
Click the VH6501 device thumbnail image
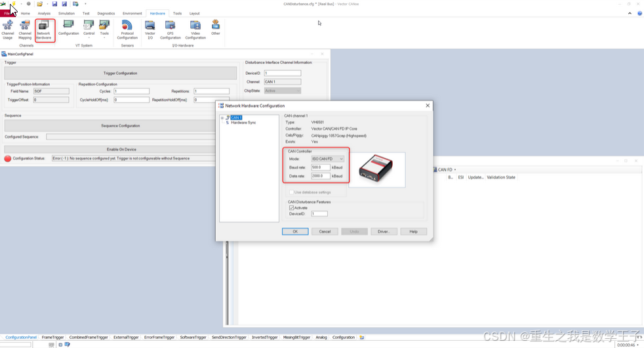(x=376, y=169)
